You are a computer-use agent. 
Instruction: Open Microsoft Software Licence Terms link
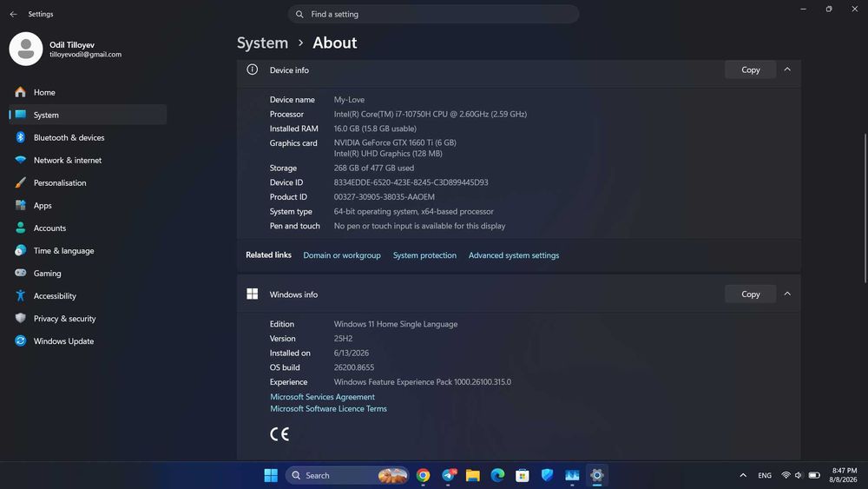(x=328, y=409)
